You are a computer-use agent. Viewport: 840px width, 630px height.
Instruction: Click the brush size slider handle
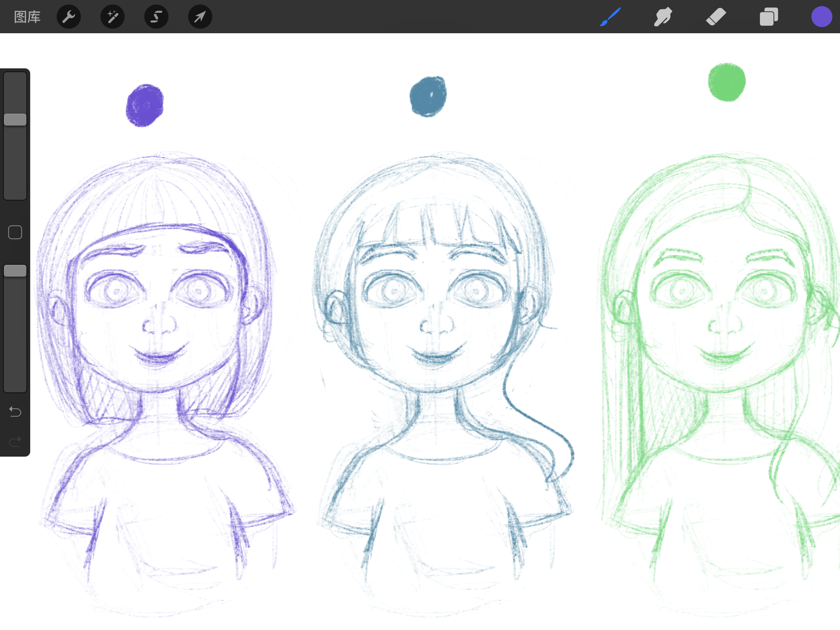15,120
